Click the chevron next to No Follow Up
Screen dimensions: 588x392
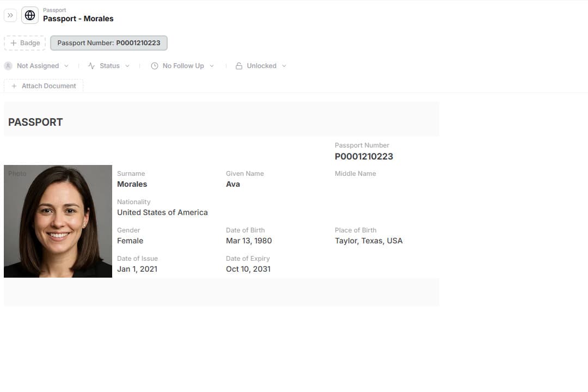click(x=212, y=66)
